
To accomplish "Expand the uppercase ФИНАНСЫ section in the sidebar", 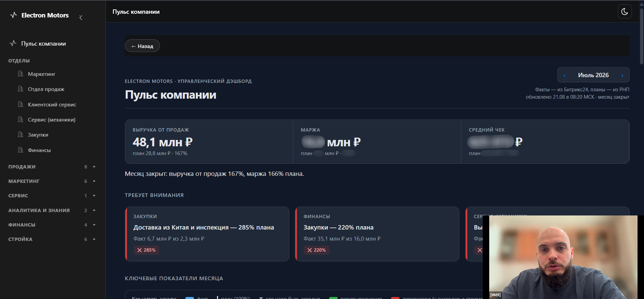I will pos(52,225).
